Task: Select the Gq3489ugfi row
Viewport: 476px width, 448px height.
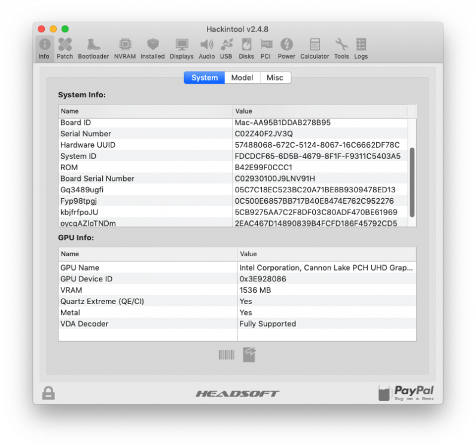Action: [x=233, y=190]
